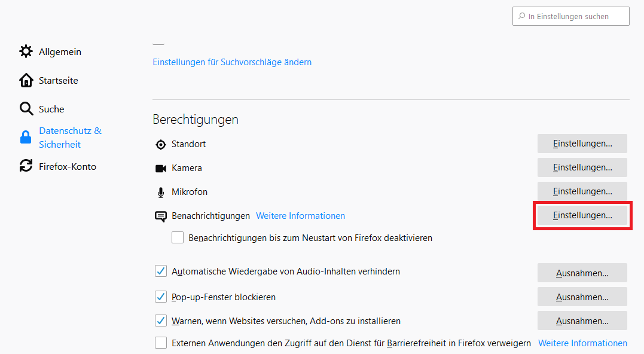Switch to the Firefox-Konto category
The image size is (644, 354).
click(x=67, y=167)
